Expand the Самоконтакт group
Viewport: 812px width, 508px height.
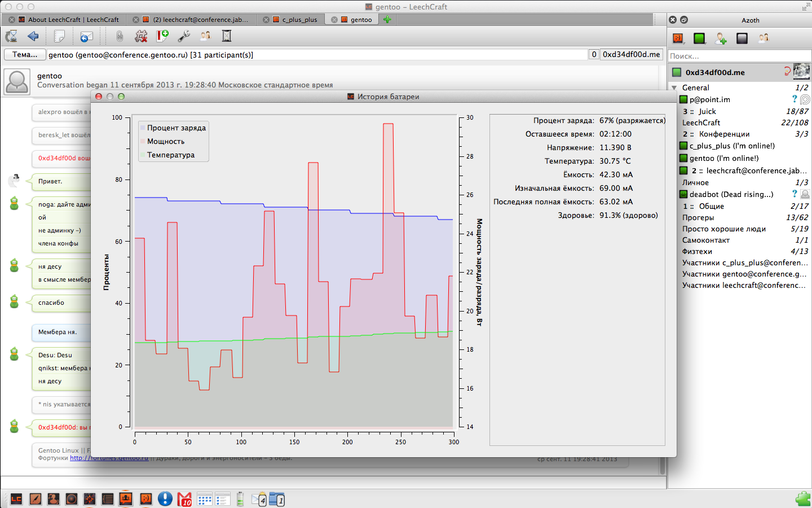706,240
